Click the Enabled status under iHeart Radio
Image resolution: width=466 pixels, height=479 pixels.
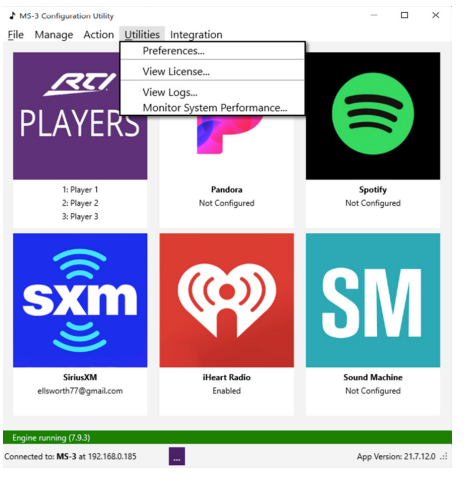click(227, 391)
